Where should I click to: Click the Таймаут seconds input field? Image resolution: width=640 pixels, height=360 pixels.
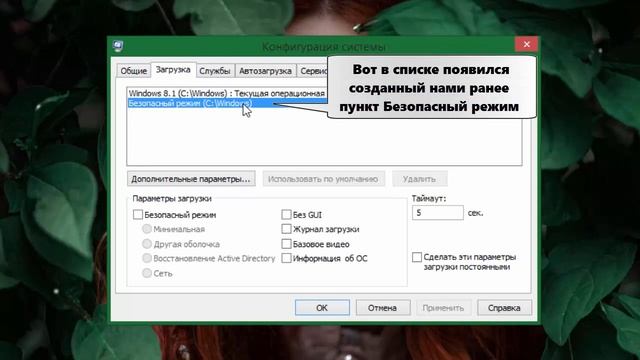(438, 213)
